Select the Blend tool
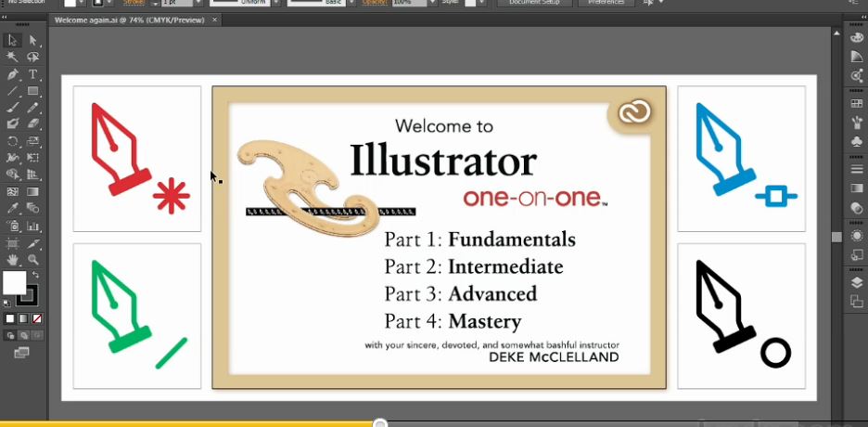Screen dimensions: 868x427 tap(32, 209)
